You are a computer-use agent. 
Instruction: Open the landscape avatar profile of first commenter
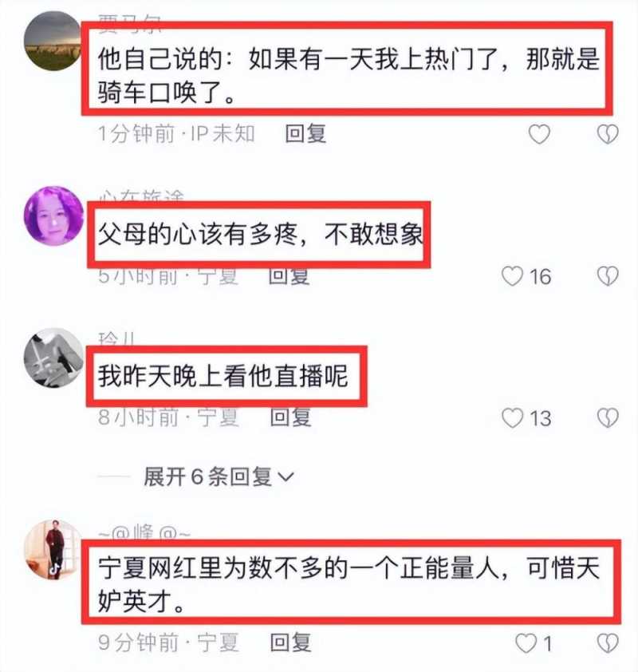tap(53, 42)
